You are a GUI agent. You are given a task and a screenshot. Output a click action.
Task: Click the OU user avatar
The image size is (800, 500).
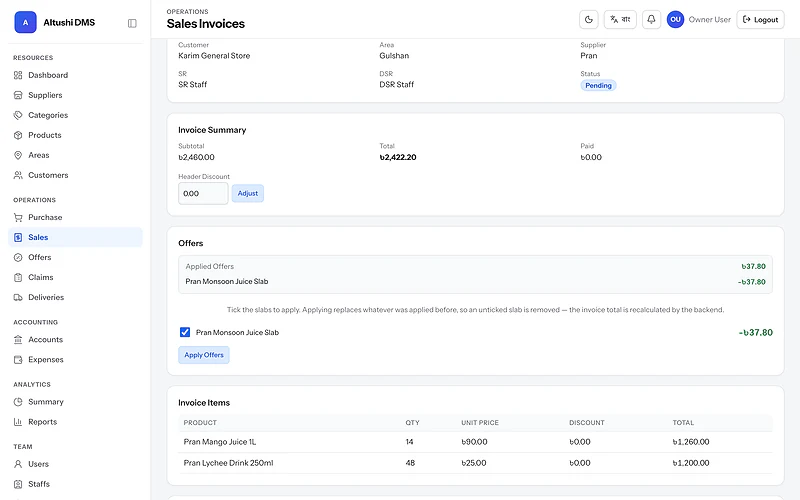(x=675, y=19)
